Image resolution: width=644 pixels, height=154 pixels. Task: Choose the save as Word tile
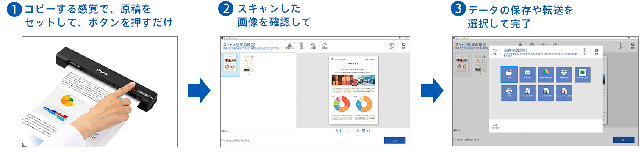click(x=527, y=93)
